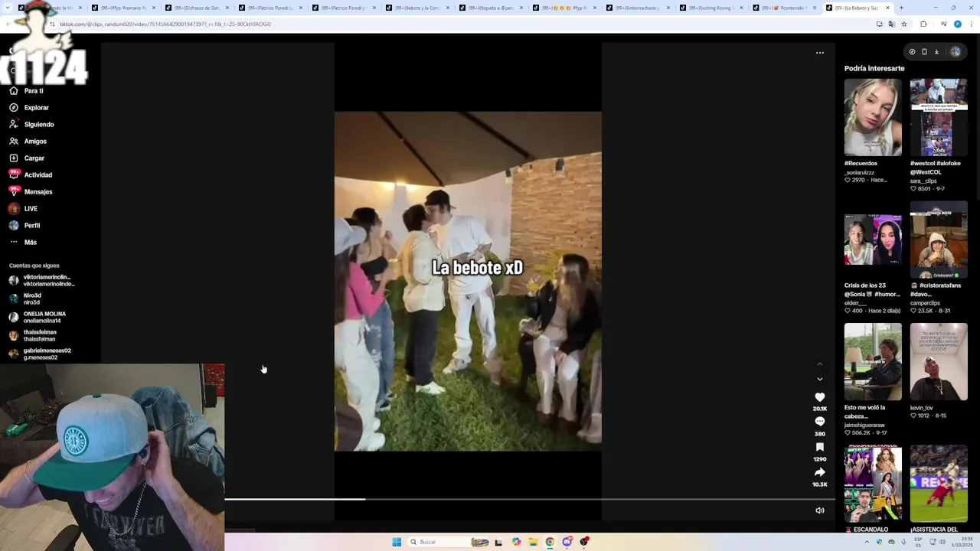
Task: Open the taskbar clock and date
Action: (962, 542)
